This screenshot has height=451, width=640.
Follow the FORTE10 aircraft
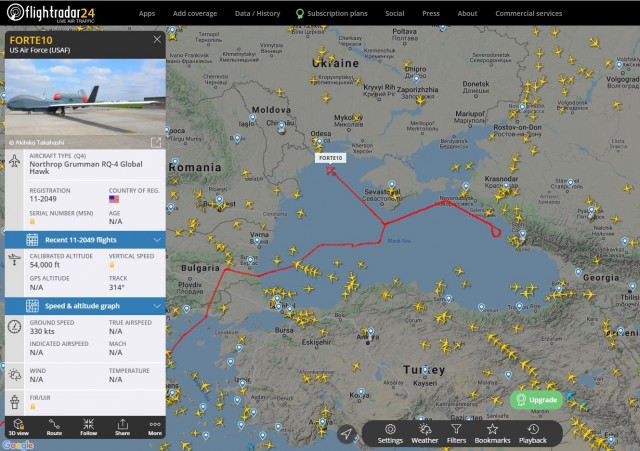(x=89, y=427)
